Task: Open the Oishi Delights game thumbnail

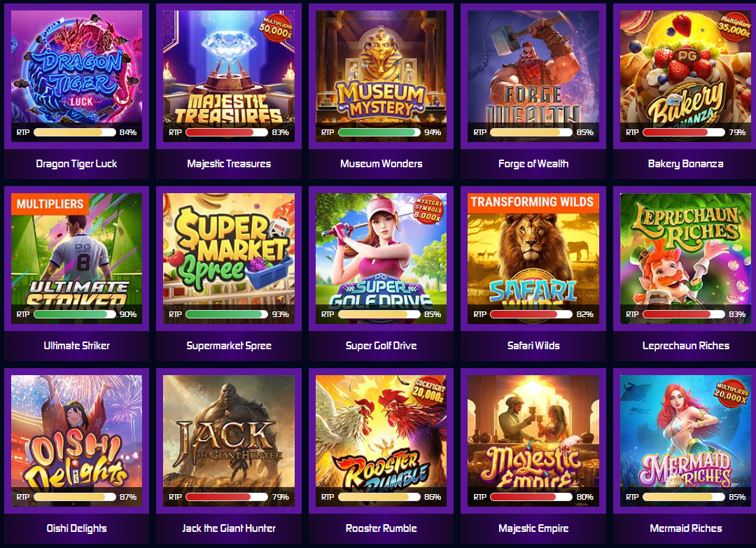Action: coord(76,440)
